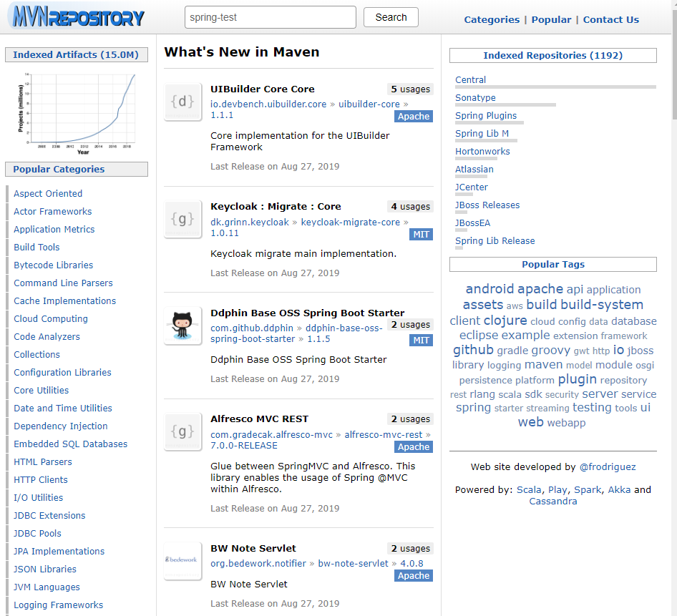
Task: Select the android tag
Action: [x=490, y=289]
